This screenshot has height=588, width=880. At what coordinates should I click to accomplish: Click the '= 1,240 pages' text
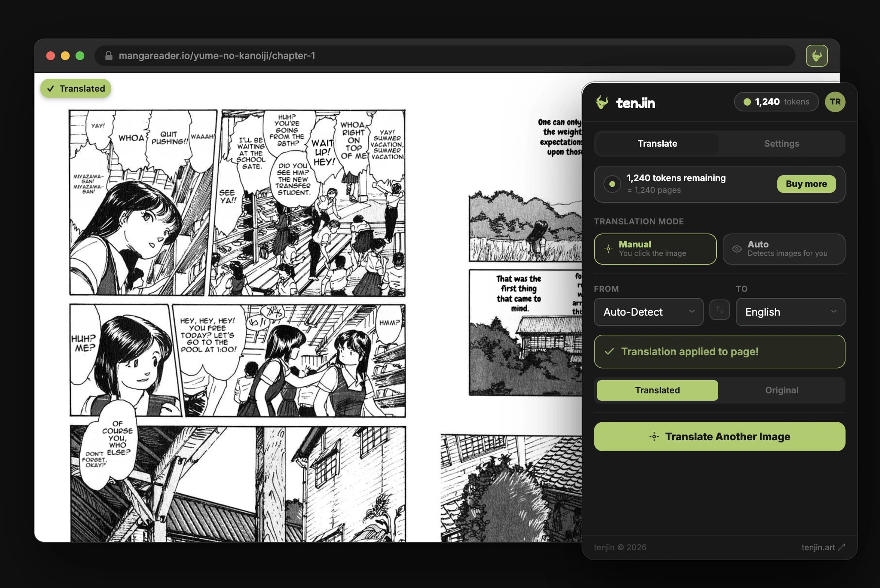pos(654,190)
